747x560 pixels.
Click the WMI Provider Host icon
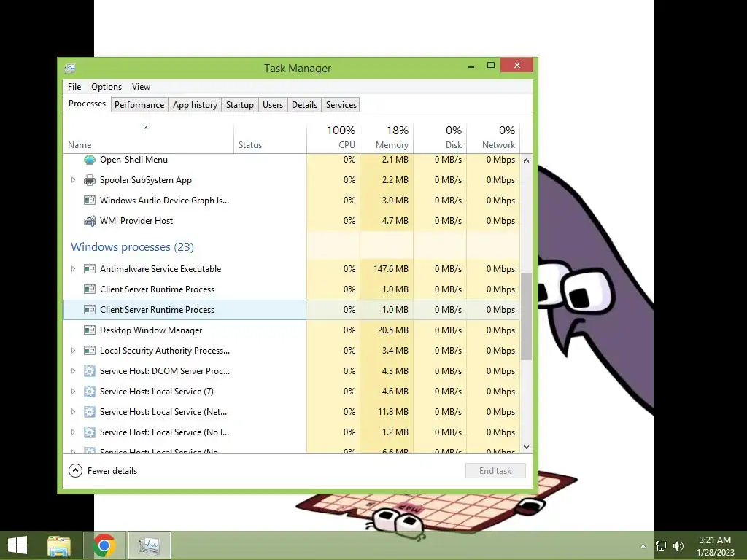coord(90,221)
